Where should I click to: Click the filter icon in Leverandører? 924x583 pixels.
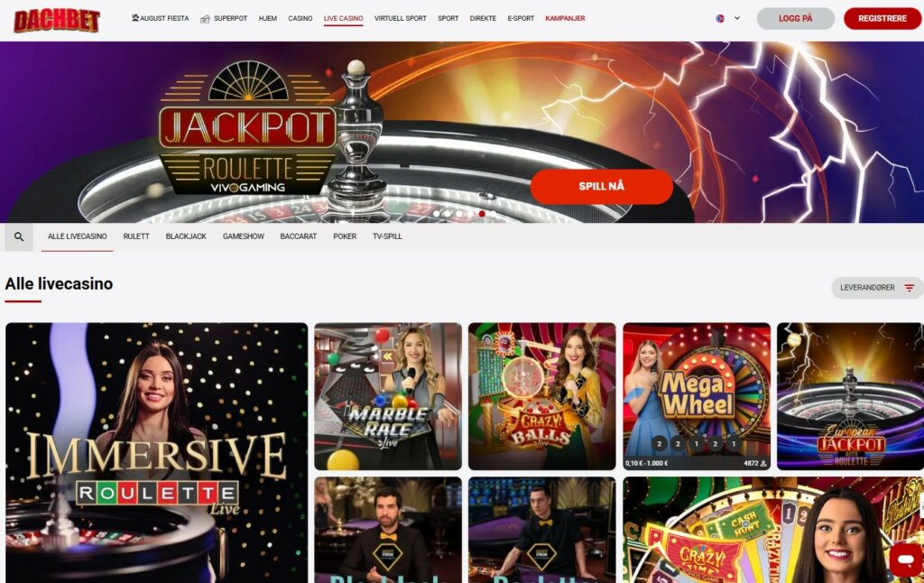[910, 288]
